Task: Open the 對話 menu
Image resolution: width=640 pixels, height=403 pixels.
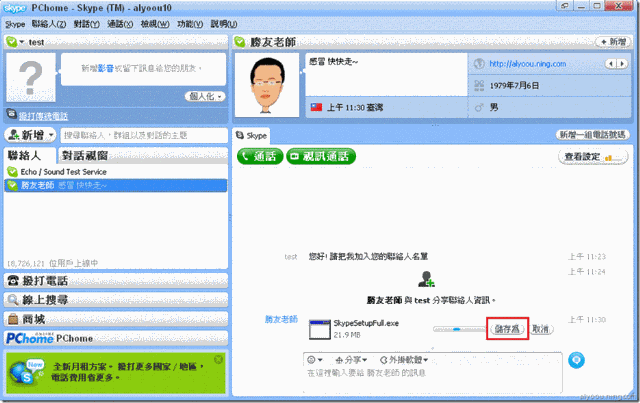Action: pos(87,24)
